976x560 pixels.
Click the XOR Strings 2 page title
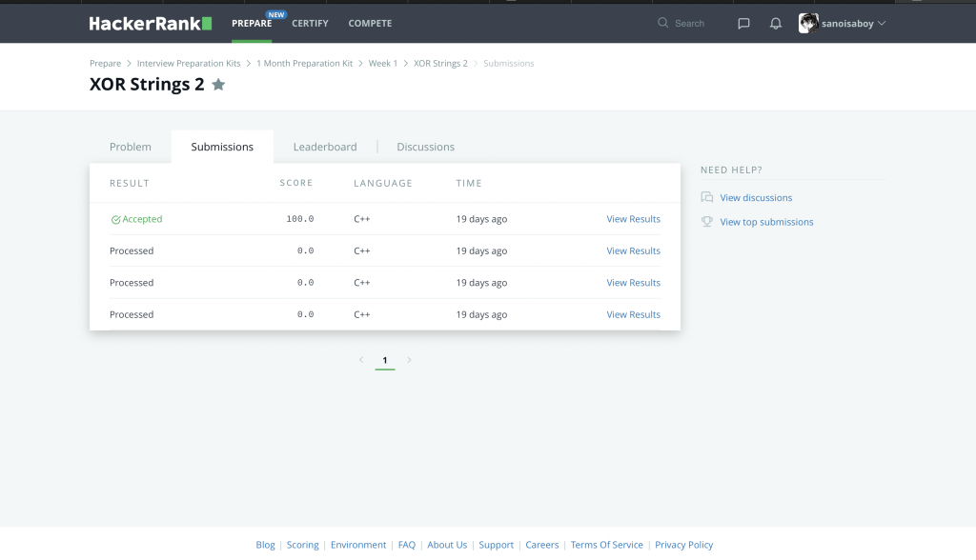[x=147, y=84]
